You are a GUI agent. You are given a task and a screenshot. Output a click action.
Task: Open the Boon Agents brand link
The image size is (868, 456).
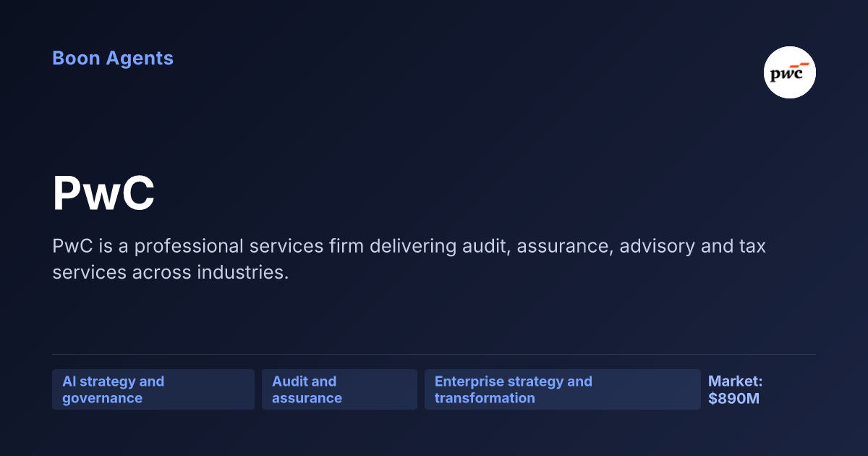click(113, 58)
